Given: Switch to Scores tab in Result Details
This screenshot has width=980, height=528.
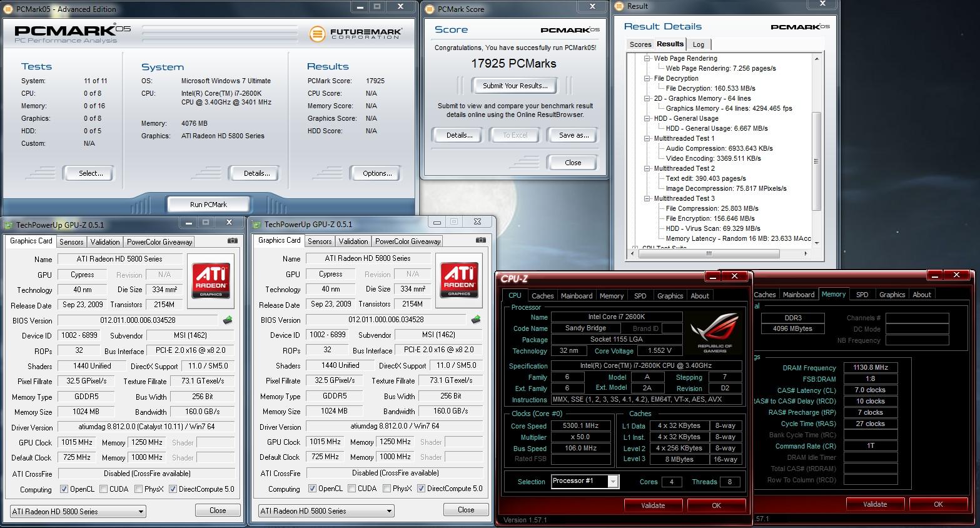Looking at the screenshot, I should point(640,44).
